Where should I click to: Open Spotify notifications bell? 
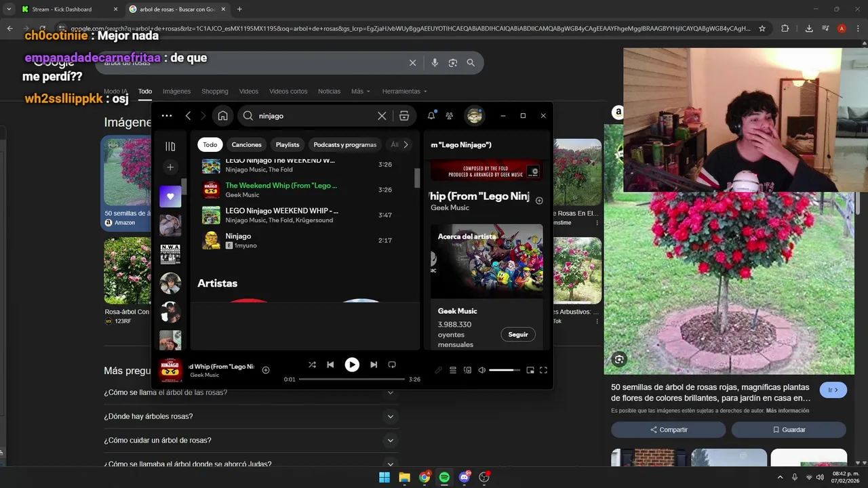431,116
